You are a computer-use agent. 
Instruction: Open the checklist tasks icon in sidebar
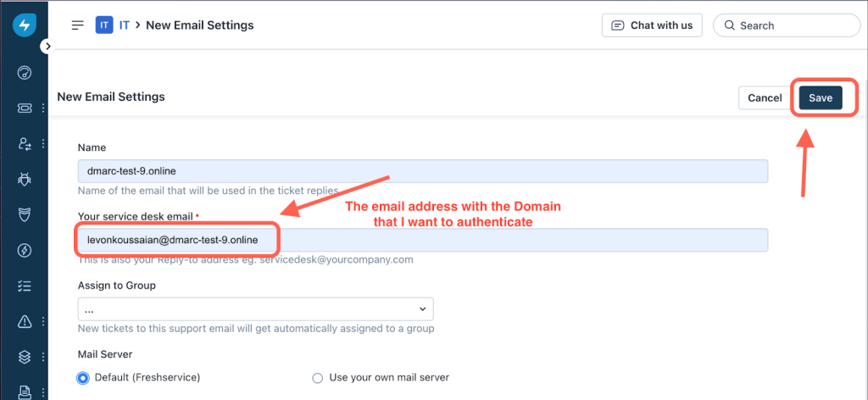(25, 286)
